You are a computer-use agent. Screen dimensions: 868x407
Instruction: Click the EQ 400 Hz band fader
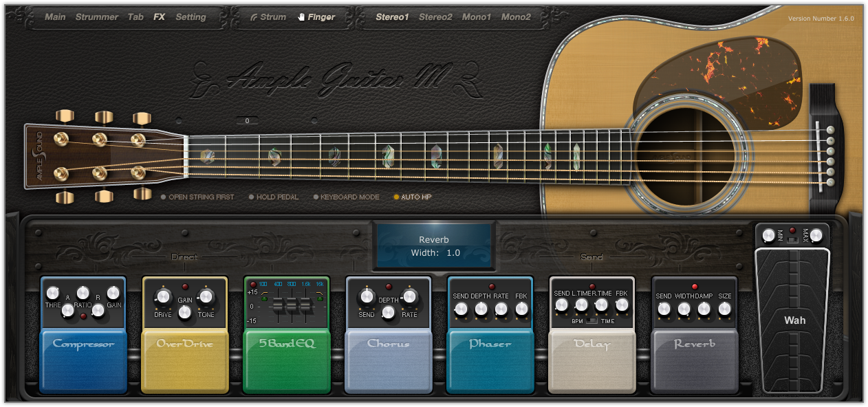[278, 303]
